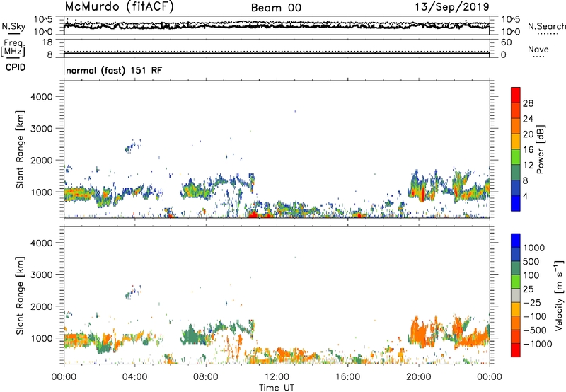Click the CPID row label

(x=16, y=67)
